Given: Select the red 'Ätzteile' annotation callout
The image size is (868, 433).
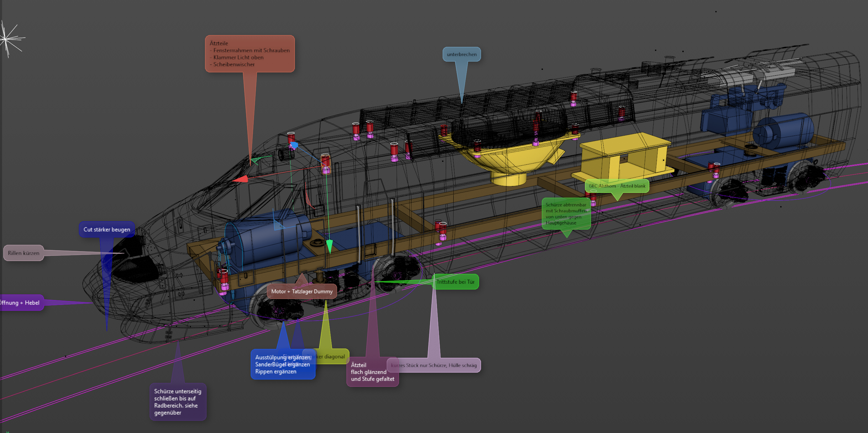Looking at the screenshot, I should tap(250, 54).
